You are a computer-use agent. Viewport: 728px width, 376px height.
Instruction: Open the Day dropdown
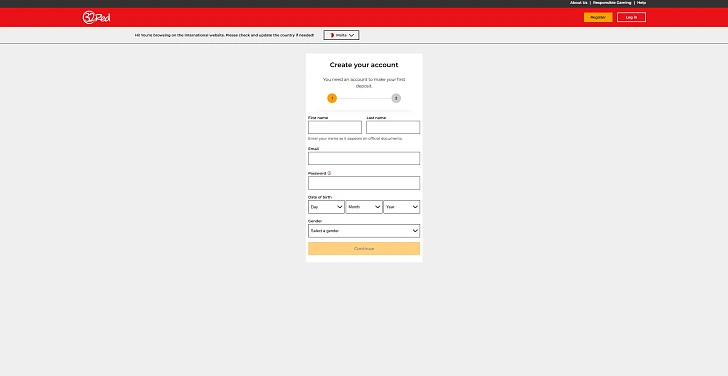pos(326,207)
